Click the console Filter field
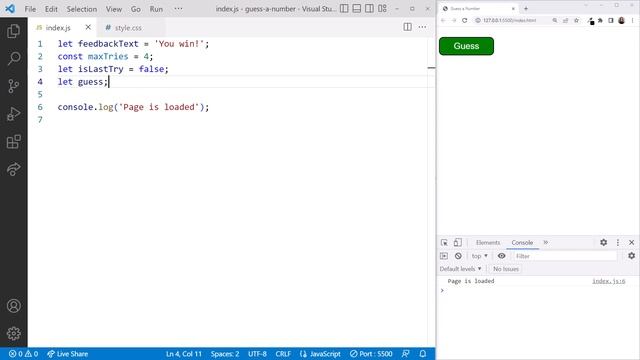 click(x=564, y=256)
